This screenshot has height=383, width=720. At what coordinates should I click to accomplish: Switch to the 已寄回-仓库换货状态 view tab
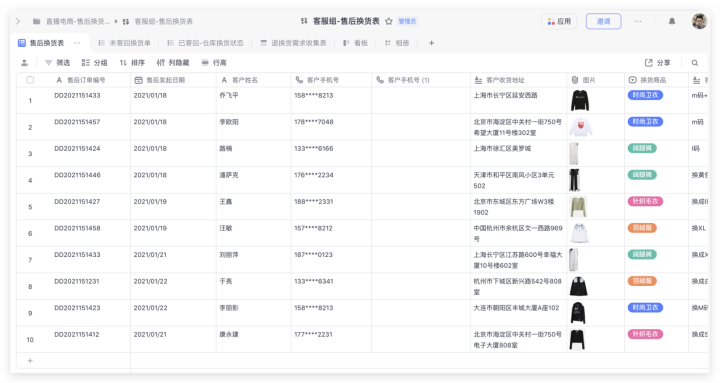[x=205, y=43]
